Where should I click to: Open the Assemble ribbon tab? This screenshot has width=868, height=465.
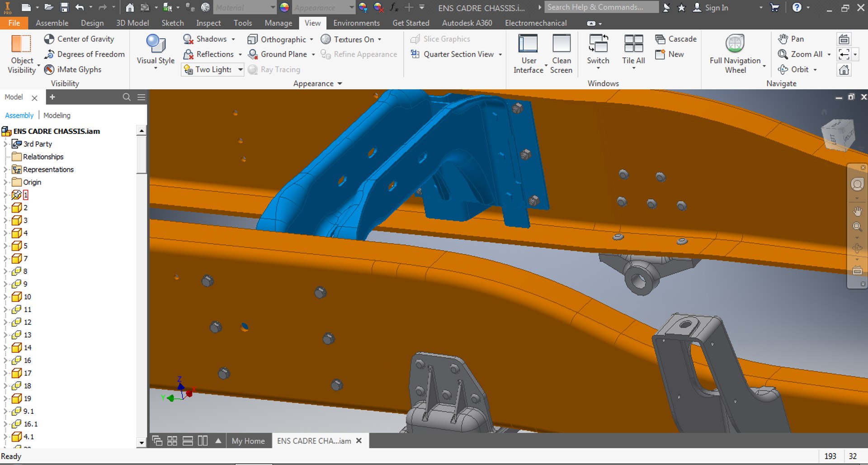[52, 23]
